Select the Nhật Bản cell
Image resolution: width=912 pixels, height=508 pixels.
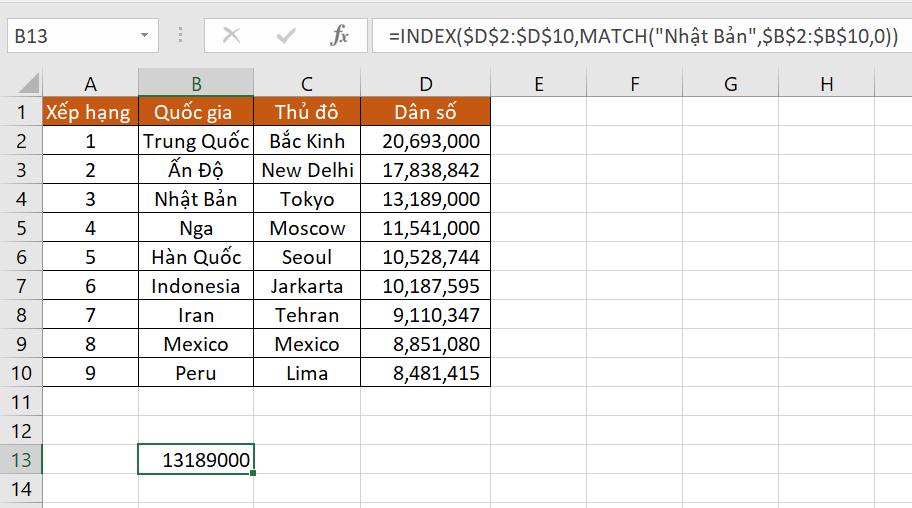[x=196, y=199]
